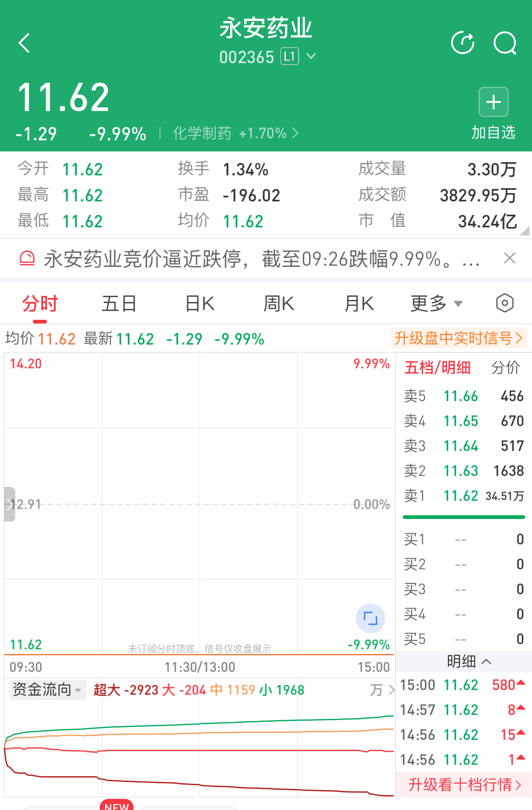
Task: Tap the 买5 bid row
Action: 464,639
